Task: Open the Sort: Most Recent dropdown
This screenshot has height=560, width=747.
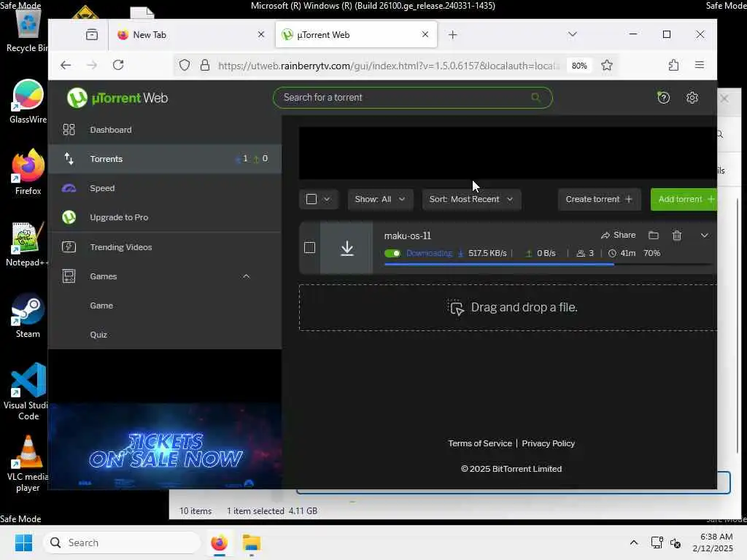Action: (471, 199)
